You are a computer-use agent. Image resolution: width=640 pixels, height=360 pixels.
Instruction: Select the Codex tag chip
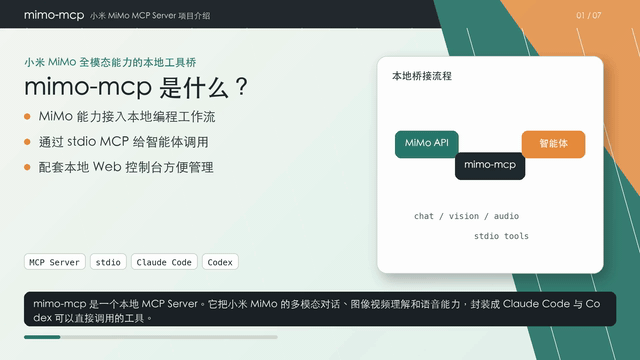(220, 262)
